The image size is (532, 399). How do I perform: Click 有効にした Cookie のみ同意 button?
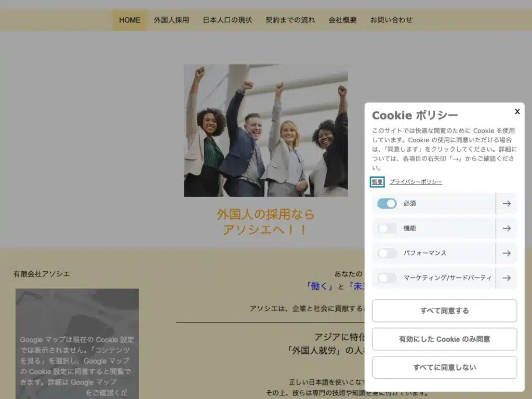pyautogui.click(x=445, y=339)
